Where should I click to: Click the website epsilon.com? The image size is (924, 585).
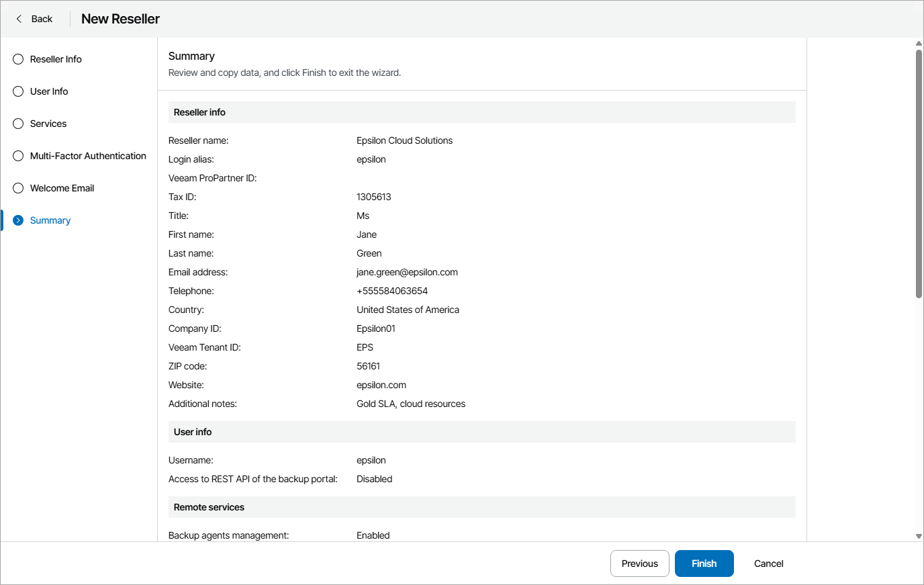tap(381, 385)
